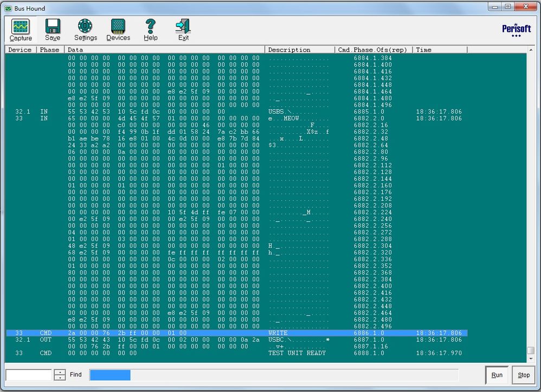Open the Settings dial icon

[85, 26]
